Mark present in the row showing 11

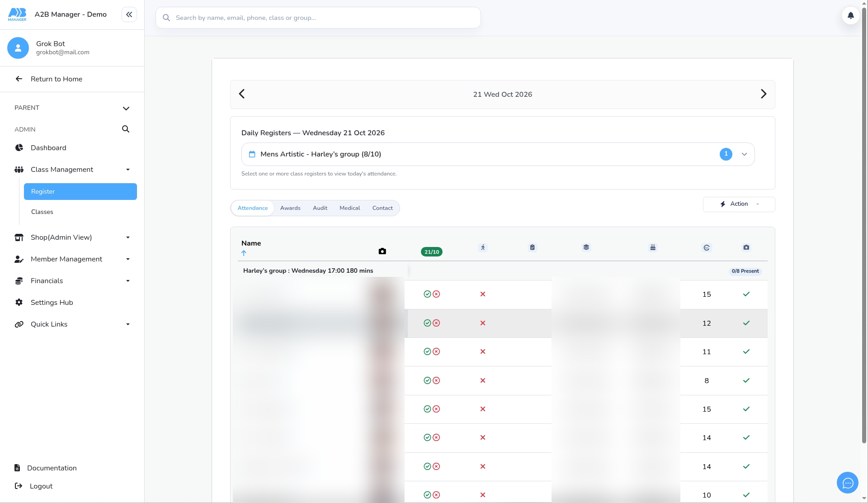(427, 351)
